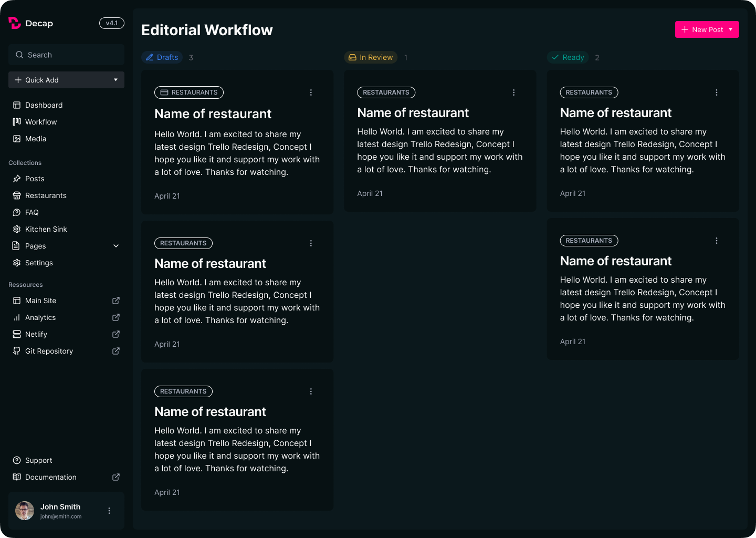Image resolution: width=756 pixels, height=538 pixels.
Task: Click the kebab menu next to John Smith
Action: 109,511
